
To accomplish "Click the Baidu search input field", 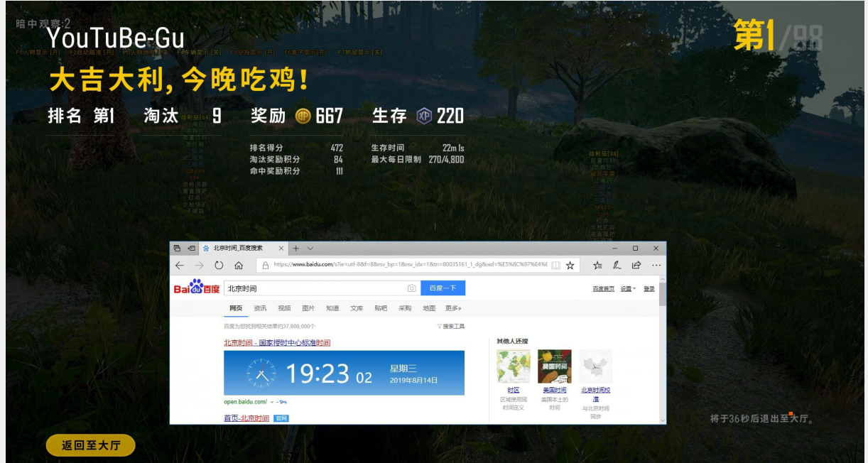I will pyautogui.click(x=315, y=288).
